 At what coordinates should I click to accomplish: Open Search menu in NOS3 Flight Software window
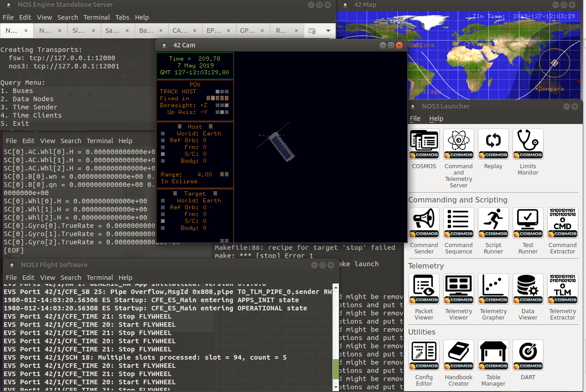[71, 278]
